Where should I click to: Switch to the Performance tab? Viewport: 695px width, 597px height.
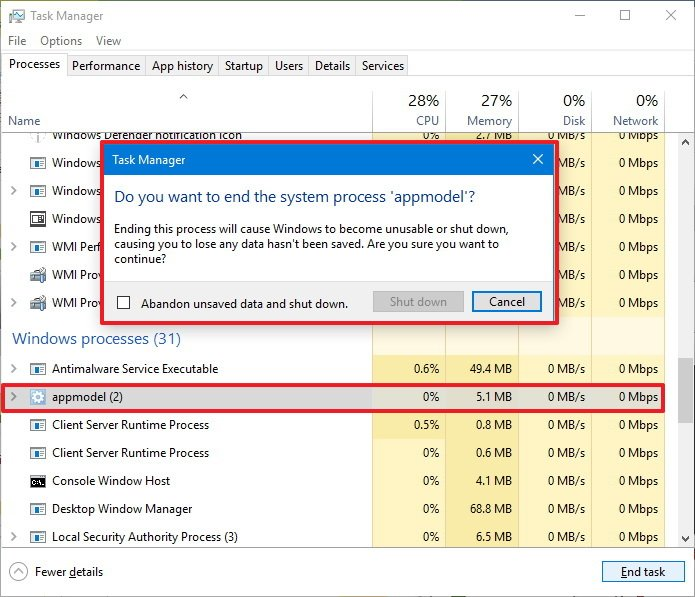106,66
